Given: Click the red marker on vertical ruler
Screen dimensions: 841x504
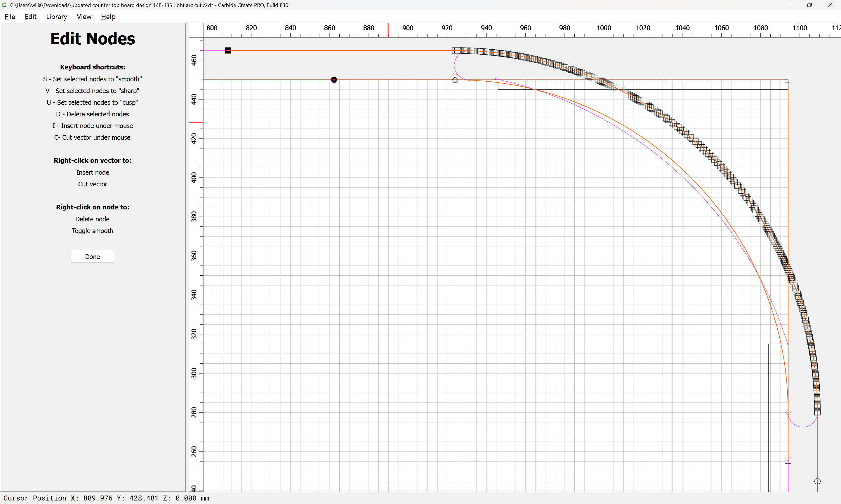Looking at the screenshot, I should (196, 122).
